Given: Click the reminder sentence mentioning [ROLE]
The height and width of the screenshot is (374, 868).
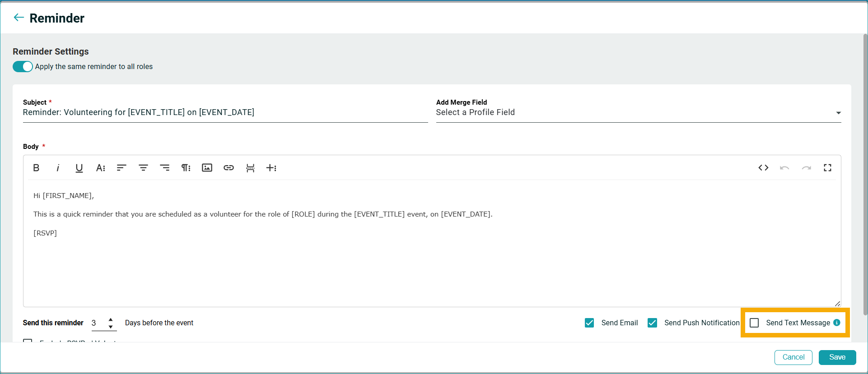Looking at the screenshot, I should tap(263, 214).
